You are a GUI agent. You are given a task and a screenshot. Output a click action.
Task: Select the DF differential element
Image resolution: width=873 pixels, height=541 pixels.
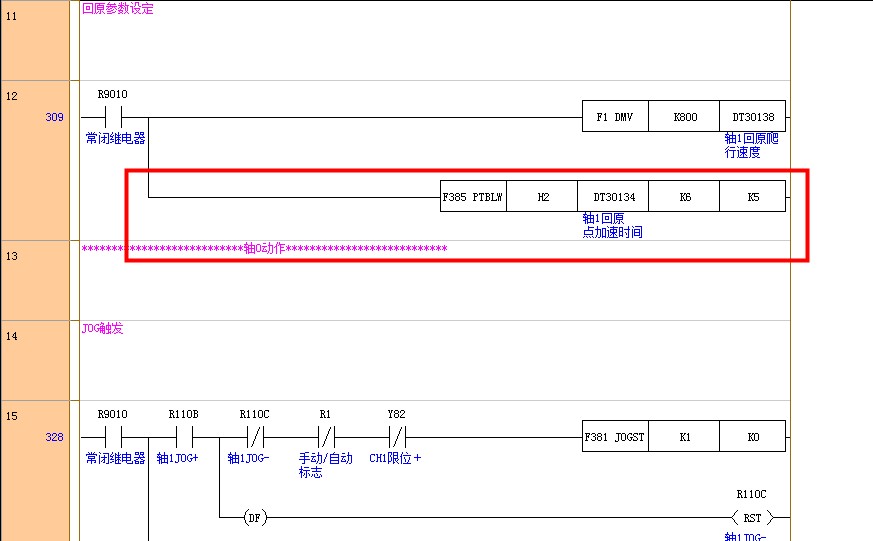pos(255,518)
